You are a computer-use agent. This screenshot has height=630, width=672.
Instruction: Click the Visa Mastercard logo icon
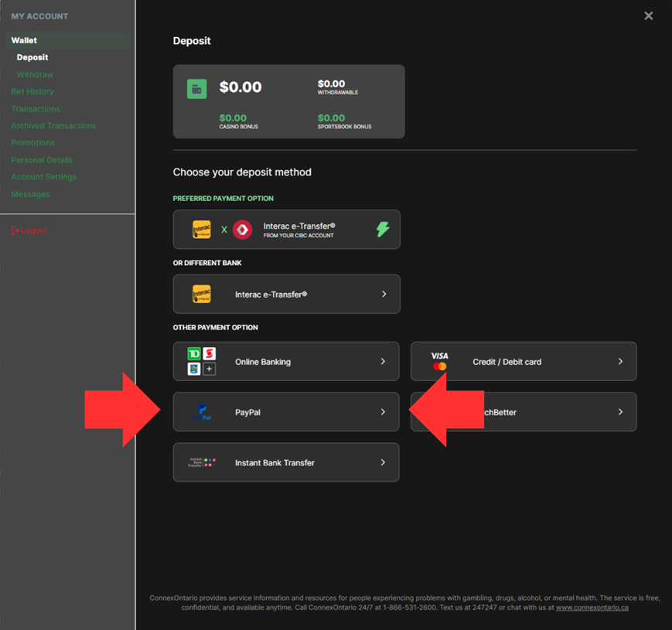coord(439,361)
